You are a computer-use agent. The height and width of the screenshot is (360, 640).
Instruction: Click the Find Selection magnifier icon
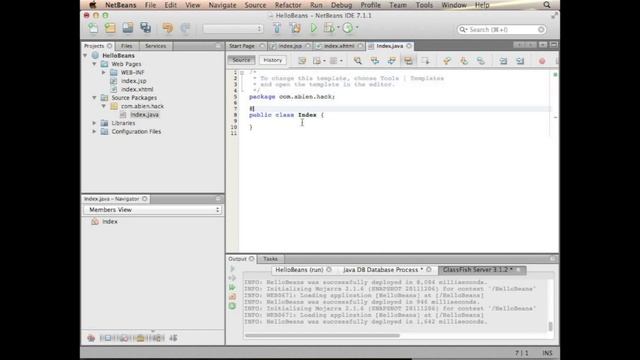(358, 61)
